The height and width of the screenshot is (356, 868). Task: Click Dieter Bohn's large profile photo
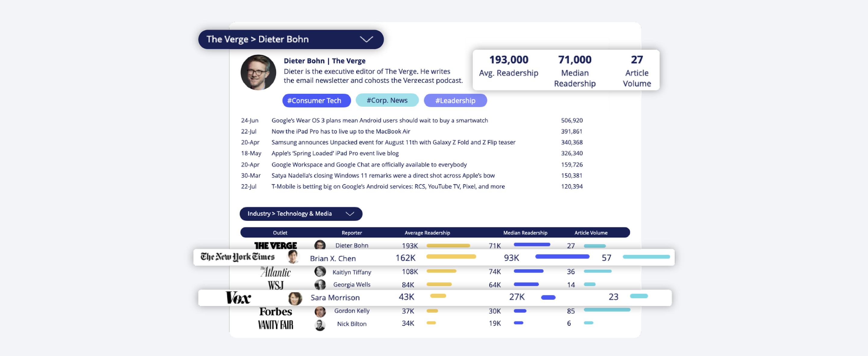(258, 72)
